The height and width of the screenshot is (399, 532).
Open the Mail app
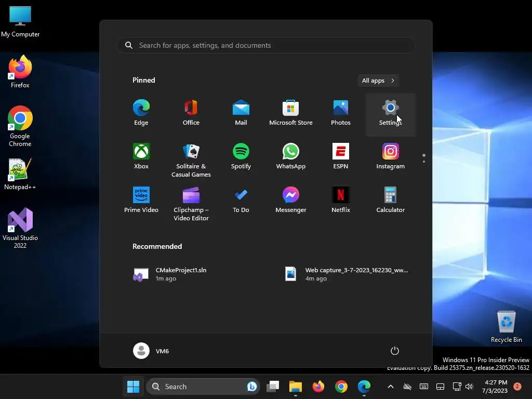coord(241,113)
